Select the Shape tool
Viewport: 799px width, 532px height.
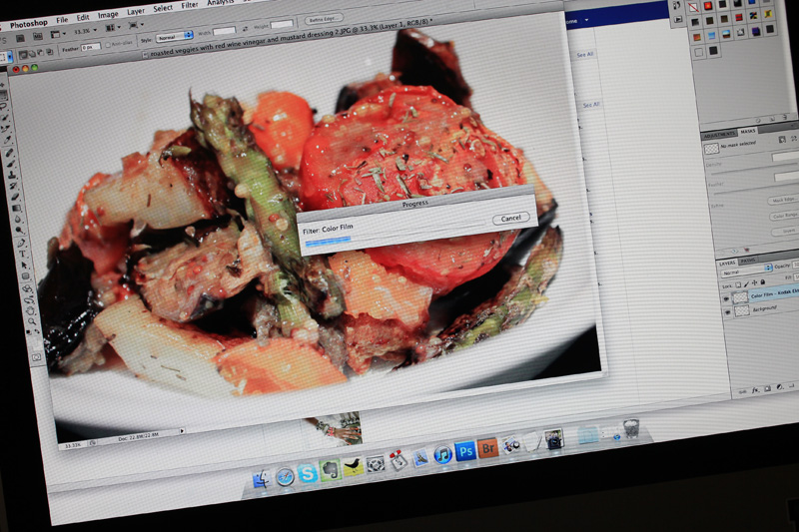tap(26, 276)
